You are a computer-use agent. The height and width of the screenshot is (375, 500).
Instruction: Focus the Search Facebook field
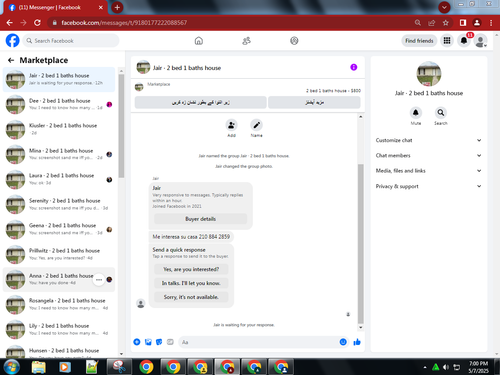click(71, 41)
